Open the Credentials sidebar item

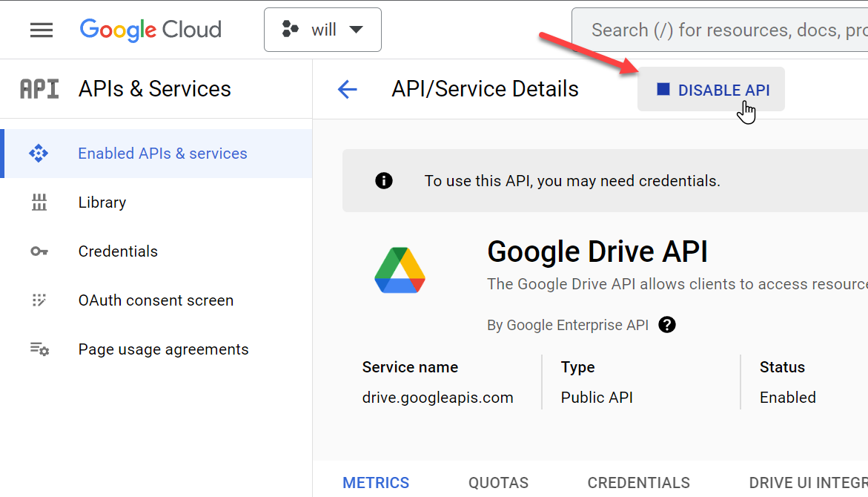click(x=156, y=251)
